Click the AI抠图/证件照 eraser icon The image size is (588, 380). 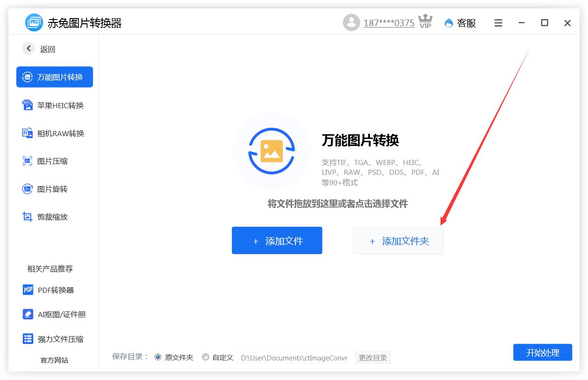tap(28, 314)
